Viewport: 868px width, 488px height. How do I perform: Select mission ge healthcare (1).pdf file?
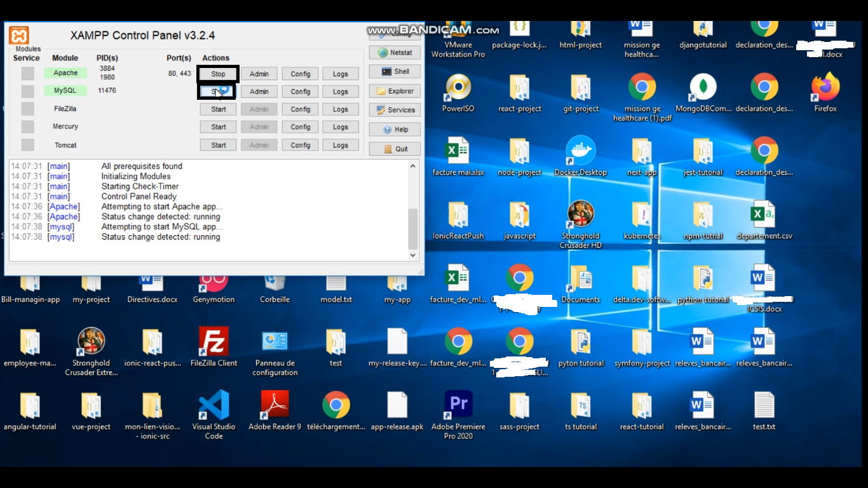coord(642,98)
